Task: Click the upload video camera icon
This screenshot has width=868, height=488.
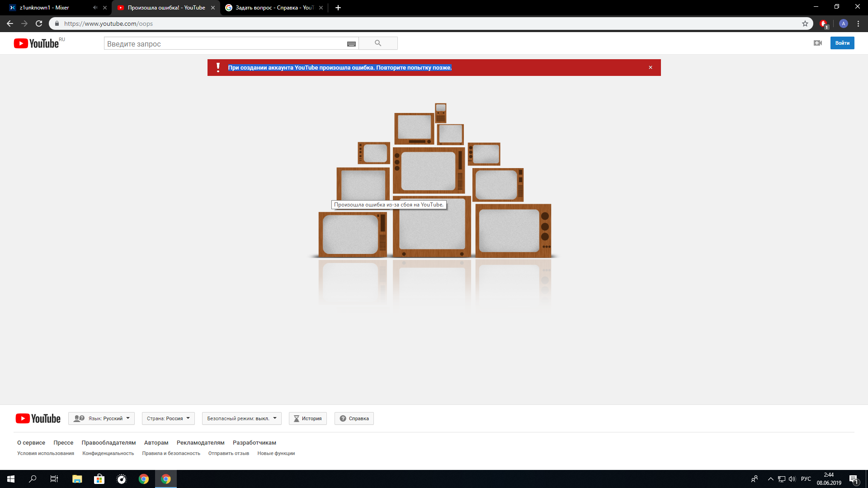Action: 817,43
